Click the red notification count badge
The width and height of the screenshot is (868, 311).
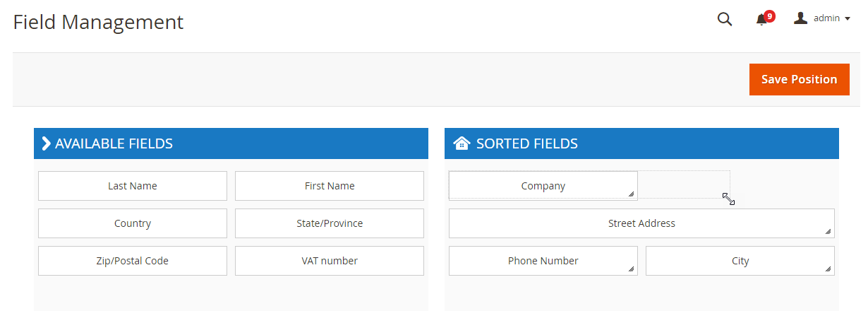coord(769,16)
